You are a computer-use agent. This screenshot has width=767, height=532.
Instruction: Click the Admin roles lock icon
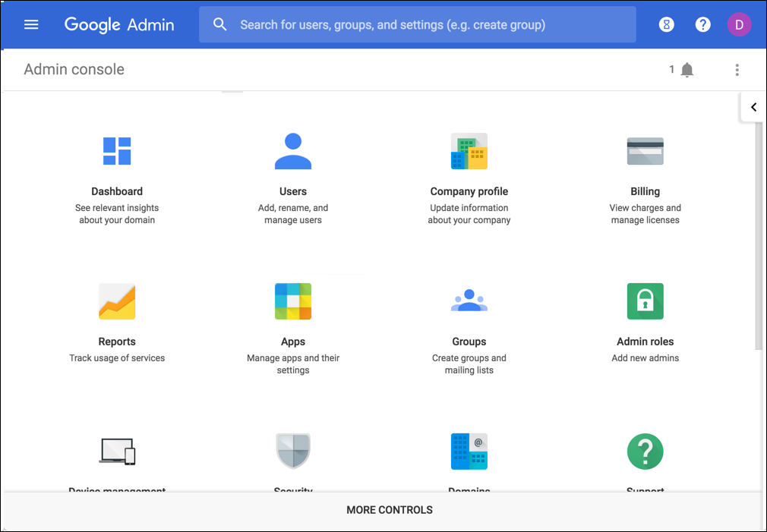(x=645, y=301)
